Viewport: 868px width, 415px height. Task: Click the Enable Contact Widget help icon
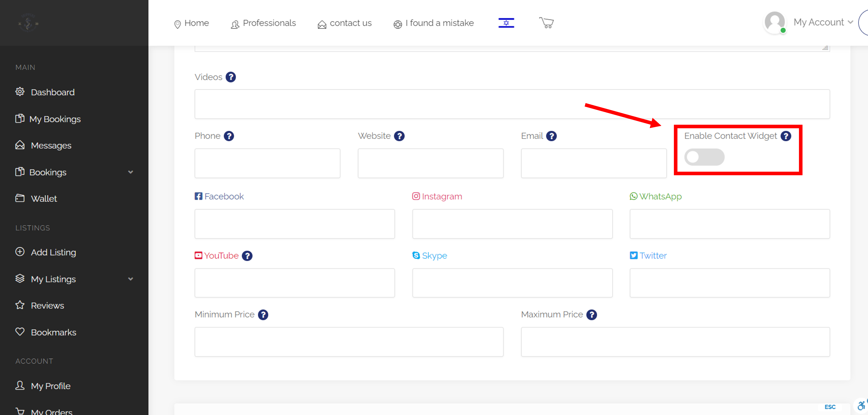tap(786, 136)
